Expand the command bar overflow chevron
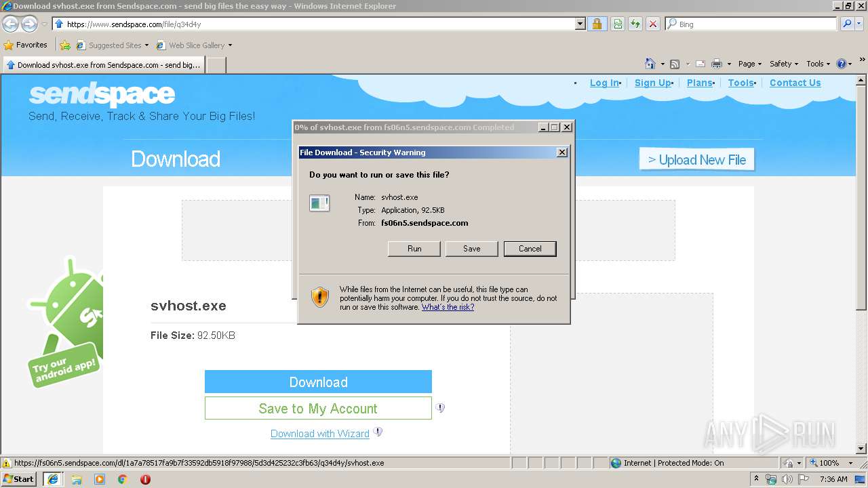This screenshot has width=868, height=488. (863, 60)
